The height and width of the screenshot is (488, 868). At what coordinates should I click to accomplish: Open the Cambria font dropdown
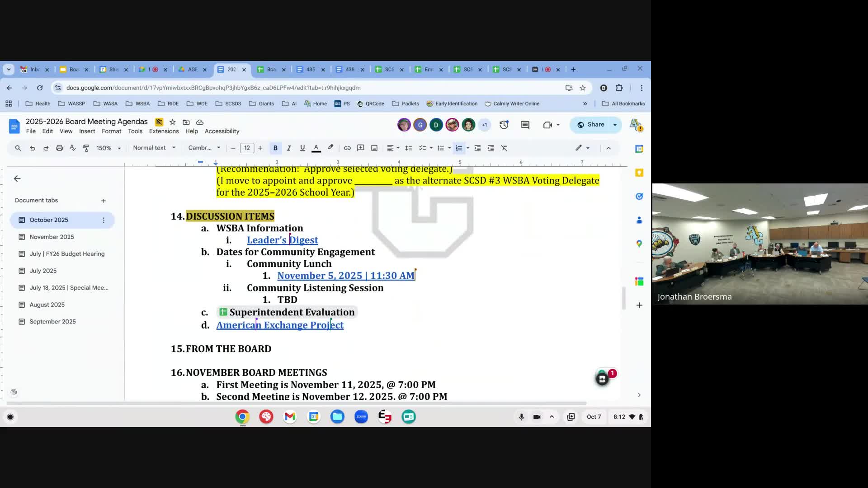(204, 148)
